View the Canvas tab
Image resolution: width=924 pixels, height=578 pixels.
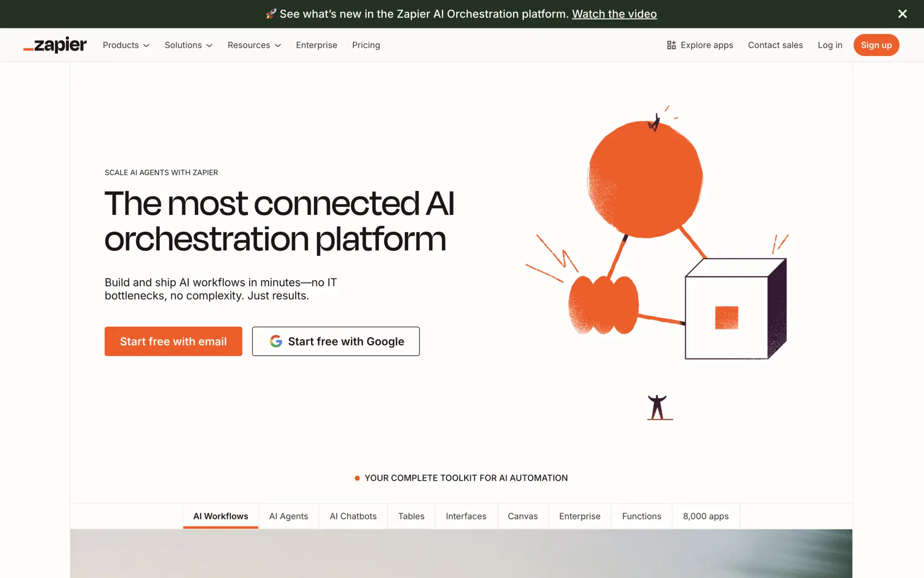pos(523,516)
